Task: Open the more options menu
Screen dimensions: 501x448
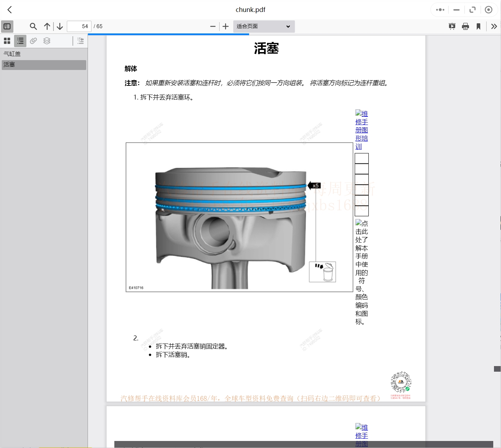Action: coord(440,9)
